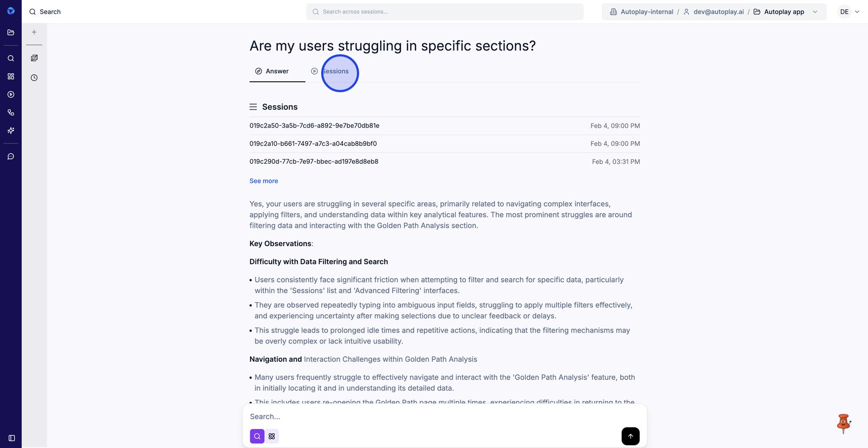Click the Search across sessions field
868x448 pixels.
coord(445,12)
